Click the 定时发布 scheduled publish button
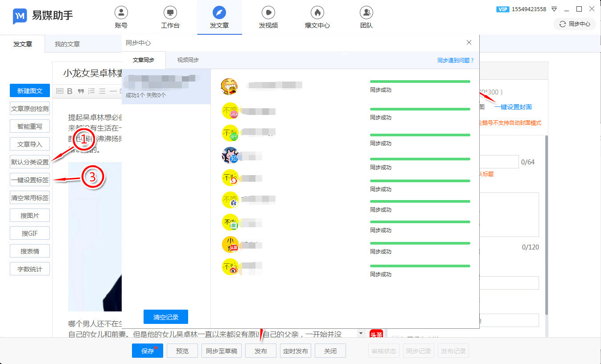This screenshot has width=601, height=364. click(x=296, y=351)
